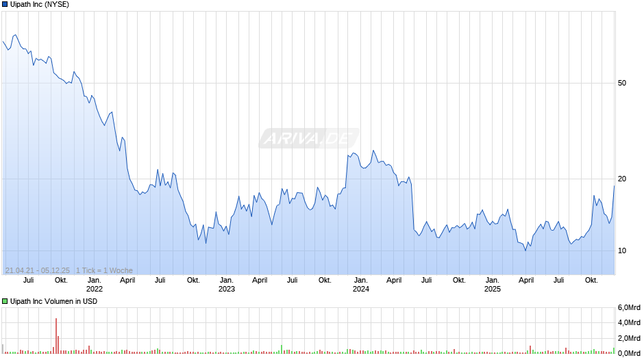This screenshot has width=644, height=360.
Task: Click the last data point of the price line
Action: tap(615, 186)
